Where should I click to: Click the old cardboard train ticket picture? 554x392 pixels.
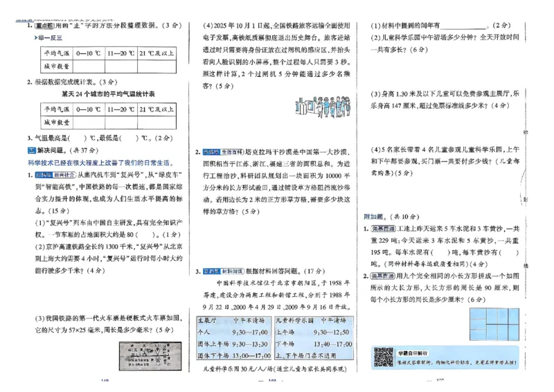click(150, 356)
